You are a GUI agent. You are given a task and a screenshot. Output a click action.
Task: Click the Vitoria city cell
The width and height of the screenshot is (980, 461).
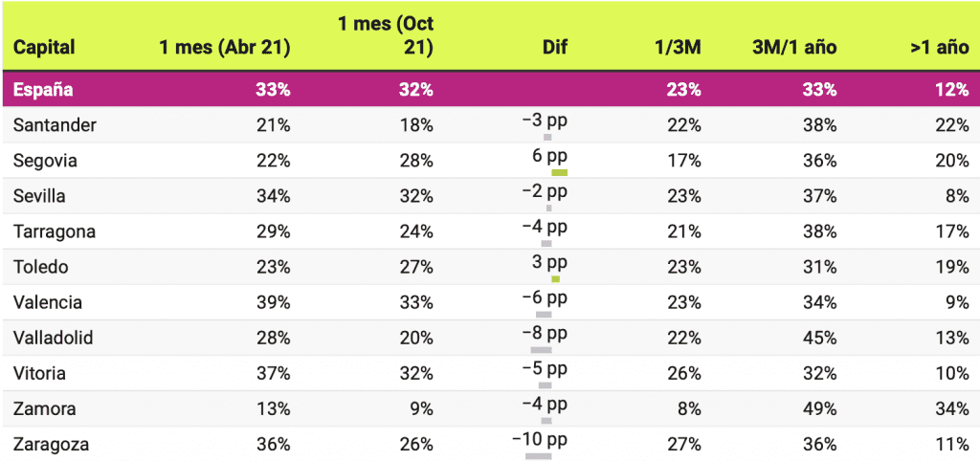(x=40, y=373)
